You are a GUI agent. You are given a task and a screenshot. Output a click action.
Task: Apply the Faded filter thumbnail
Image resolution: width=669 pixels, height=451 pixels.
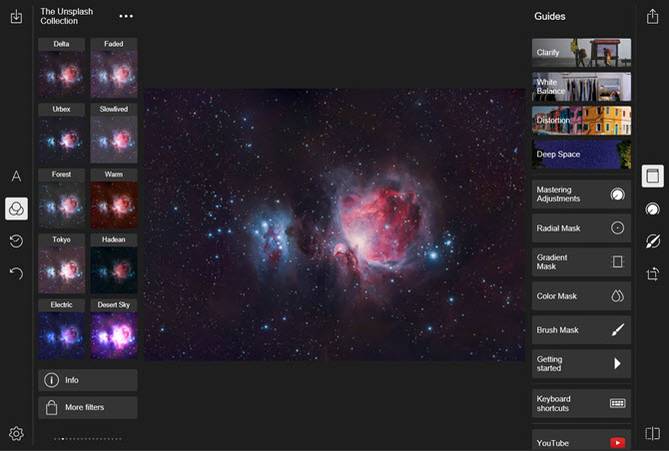point(113,68)
